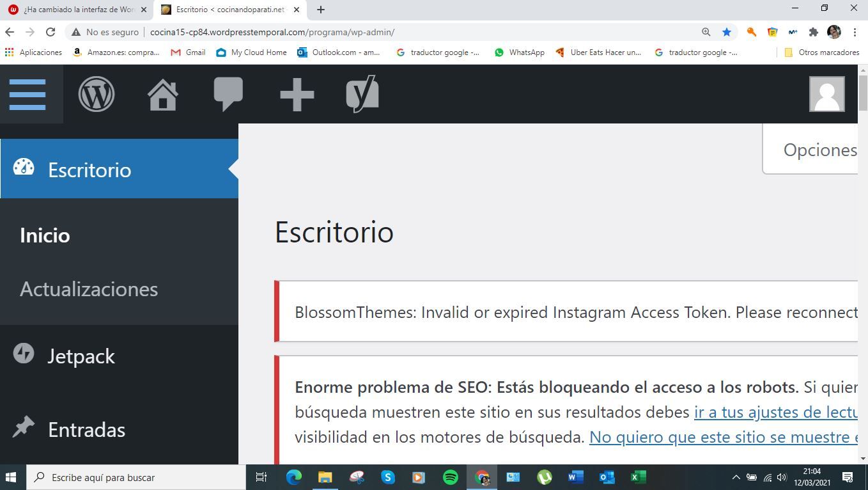Go back with the browser back arrow
This screenshot has height=490, width=868.
tap(10, 32)
